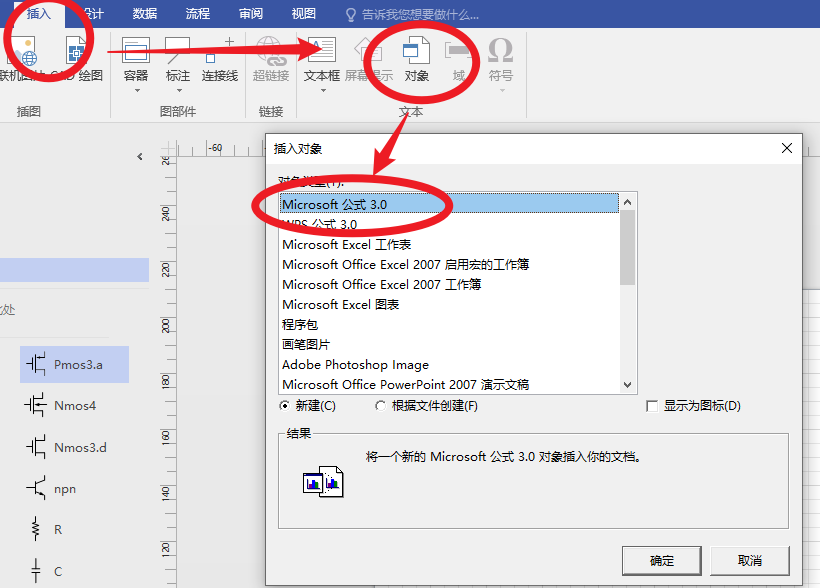
Task: Click the Cancel (取消) button
Action: point(749,561)
